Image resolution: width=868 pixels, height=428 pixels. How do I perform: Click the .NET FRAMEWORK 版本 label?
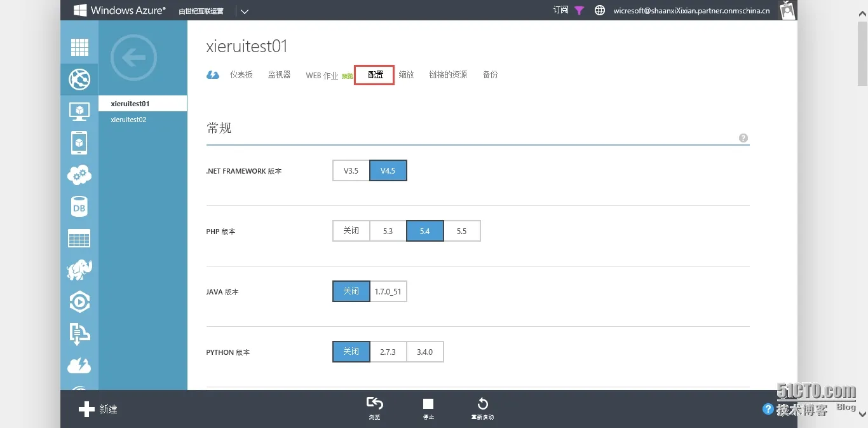[244, 172]
